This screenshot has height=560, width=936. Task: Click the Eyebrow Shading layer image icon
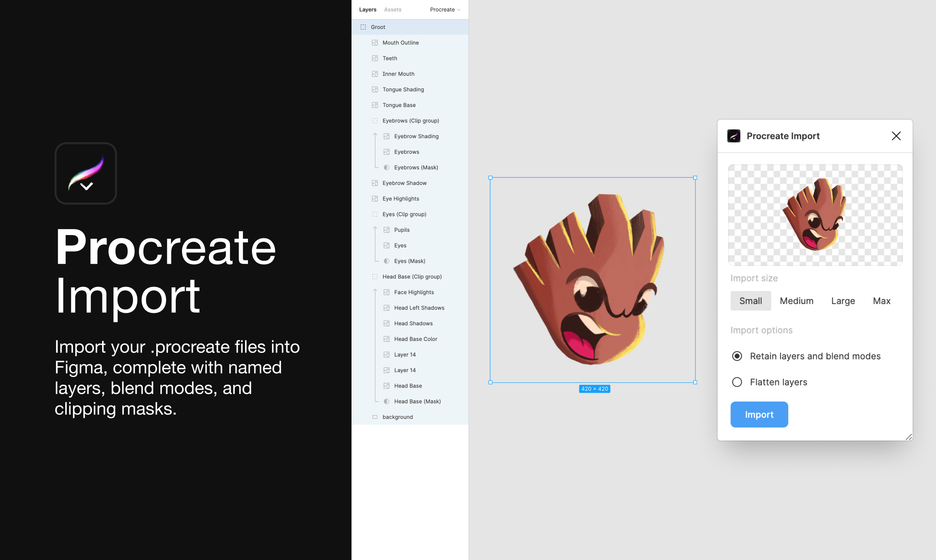(387, 136)
